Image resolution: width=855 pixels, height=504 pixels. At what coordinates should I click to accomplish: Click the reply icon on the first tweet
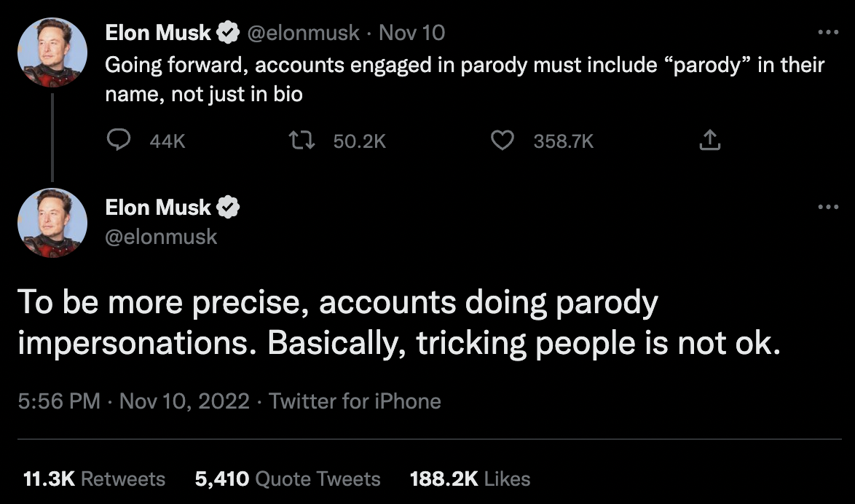(x=119, y=141)
